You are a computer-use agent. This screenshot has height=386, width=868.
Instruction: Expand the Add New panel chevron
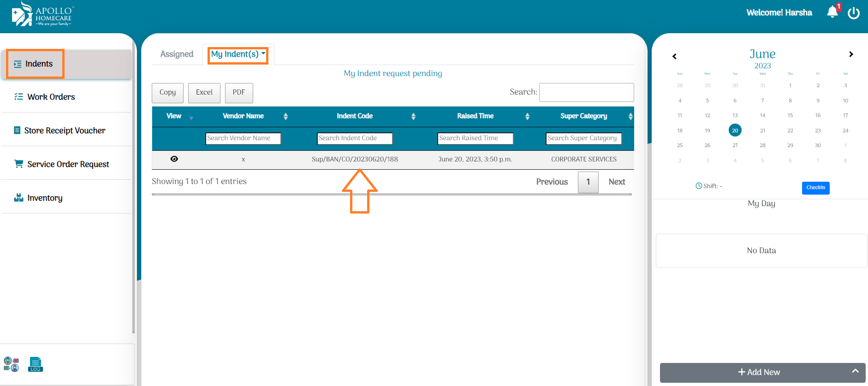(x=856, y=371)
